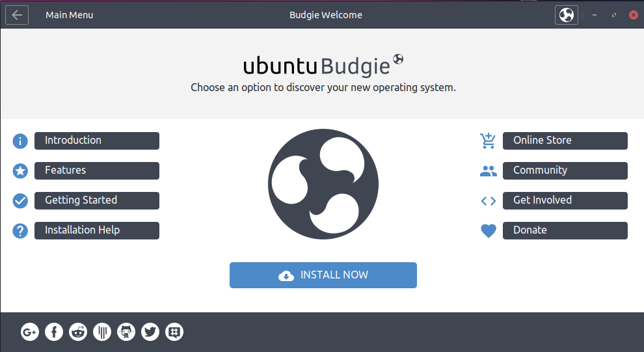Click the INSTALL NOW button
Screen dimensions: 644x352
pyautogui.click(x=323, y=275)
